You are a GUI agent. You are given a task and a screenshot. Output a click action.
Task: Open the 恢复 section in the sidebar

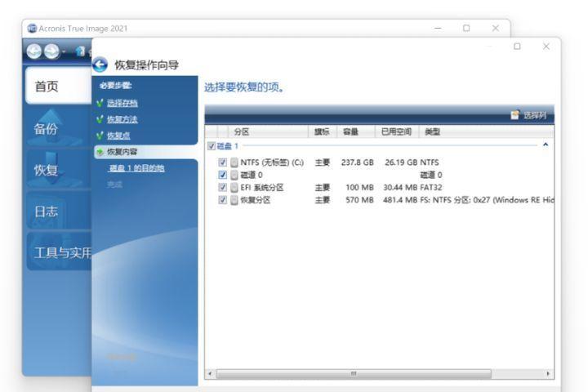pos(59,170)
